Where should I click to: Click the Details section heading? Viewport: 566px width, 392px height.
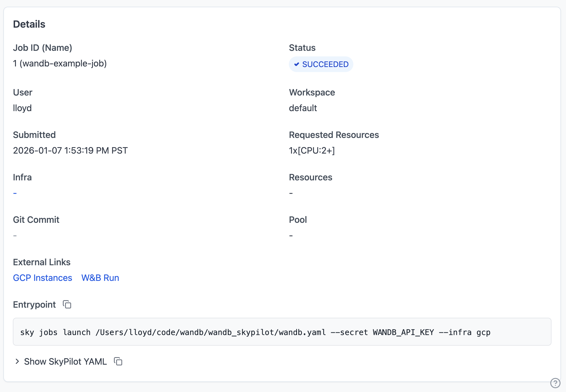tap(29, 24)
